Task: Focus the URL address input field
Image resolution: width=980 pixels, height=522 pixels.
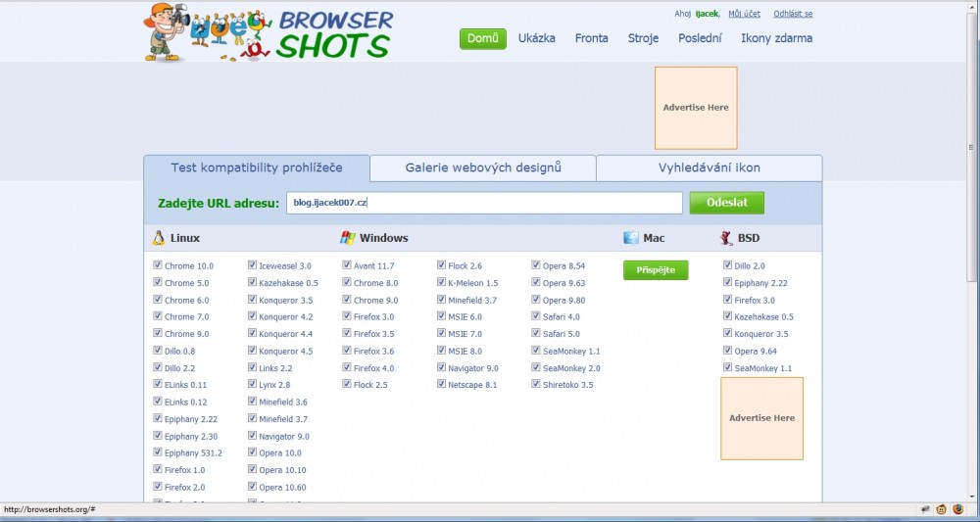Action: pyautogui.click(x=485, y=203)
